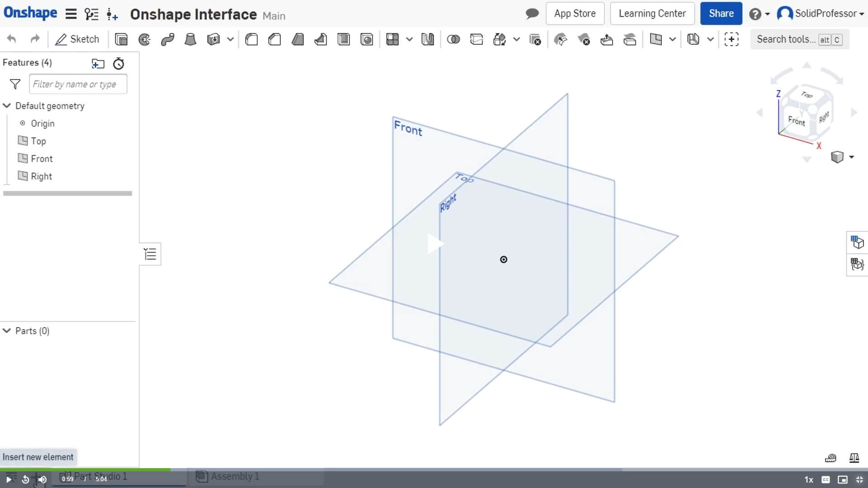The image size is (868, 488).
Task: Start a new Sketch
Action: (x=77, y=39)
